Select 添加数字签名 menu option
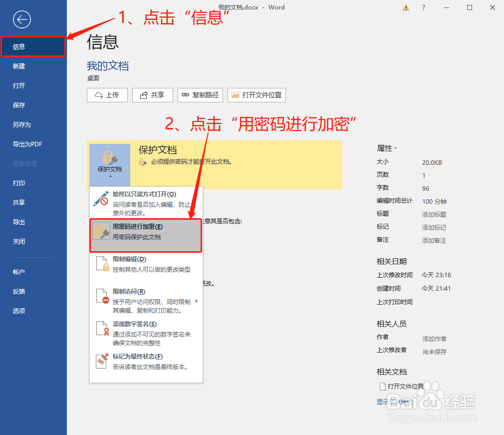Screen dimensions: 504x435 coord(146,333)
